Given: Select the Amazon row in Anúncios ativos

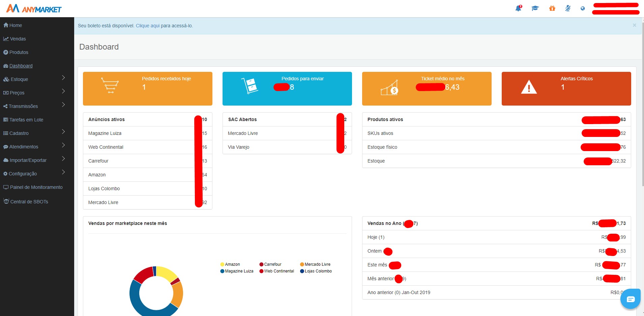Looking at the screenshot, I should (x=148, y=175).
